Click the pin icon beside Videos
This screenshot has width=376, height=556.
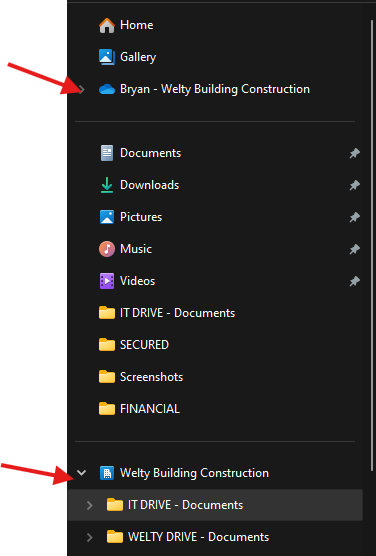click(354, 281)
